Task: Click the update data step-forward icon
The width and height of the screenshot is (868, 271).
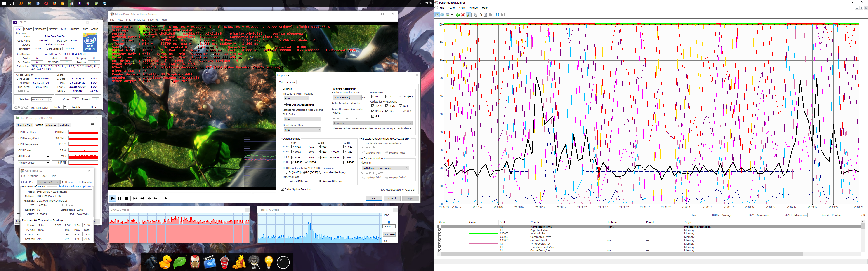Action: [x=503, y=15]
